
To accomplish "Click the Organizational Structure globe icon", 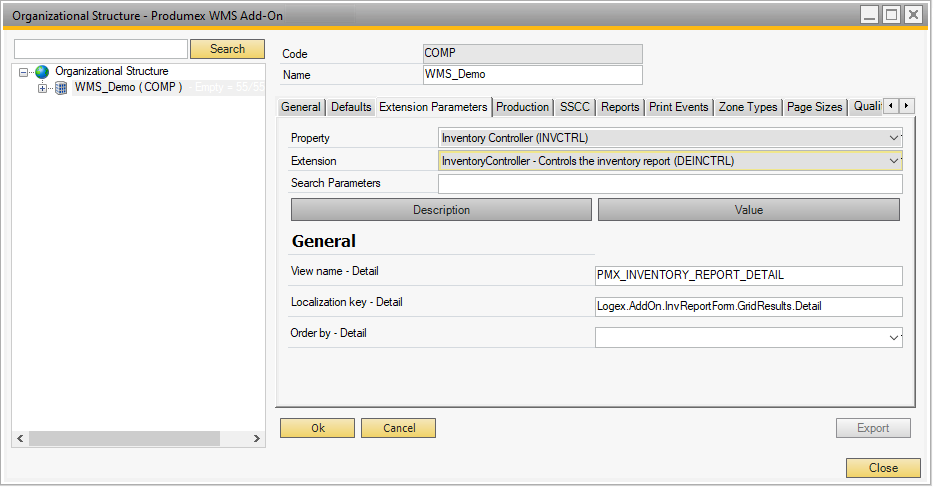I will click(42, 72).
